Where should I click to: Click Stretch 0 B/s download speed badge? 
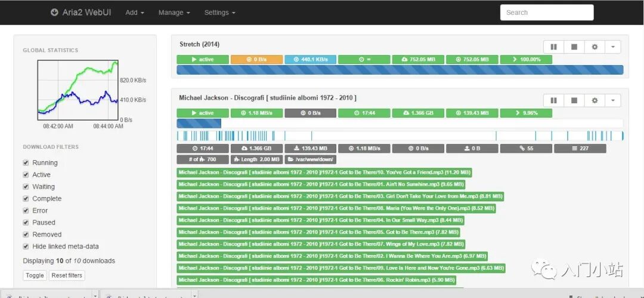pos(256,59)
